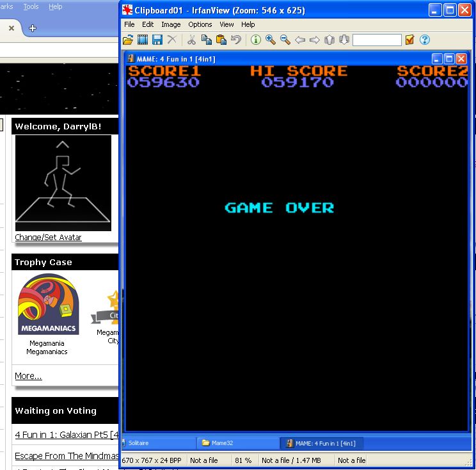Click the Change/Set Avatar link

[x=49, y=238]
